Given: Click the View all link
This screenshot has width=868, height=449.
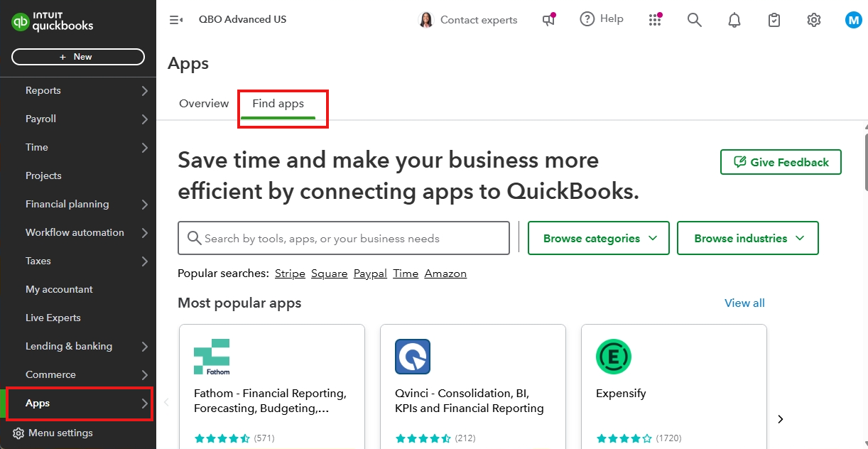Looking at the screenshot, I should (x=744, y=303).
